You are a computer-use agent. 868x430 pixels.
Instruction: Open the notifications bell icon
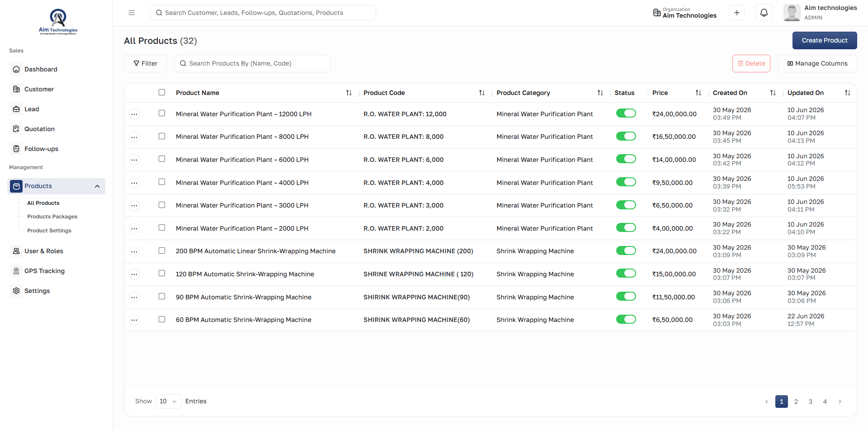point(764,13)
